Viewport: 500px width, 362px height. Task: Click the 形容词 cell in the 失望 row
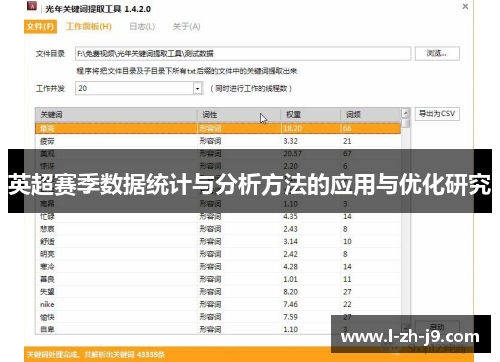click(x=210, y=292)
